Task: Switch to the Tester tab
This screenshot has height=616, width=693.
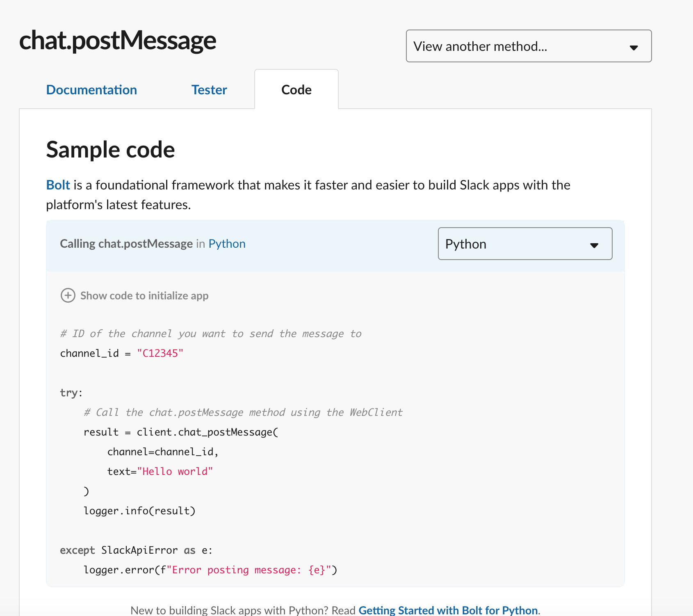Action: click(209, 89)
